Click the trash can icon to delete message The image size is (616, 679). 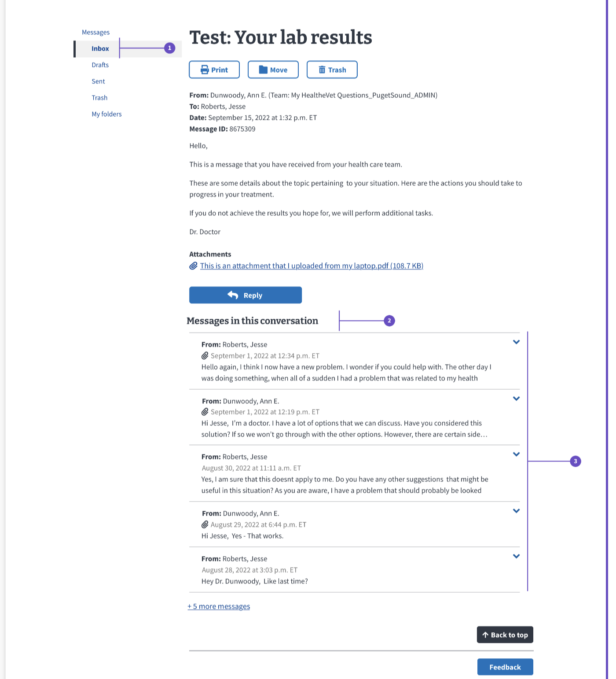tap(322, 69)
